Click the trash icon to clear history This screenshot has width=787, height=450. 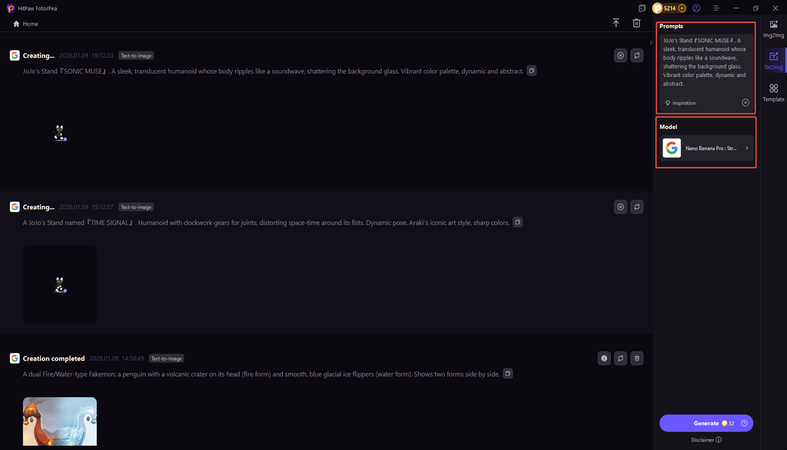coord(637,23)
